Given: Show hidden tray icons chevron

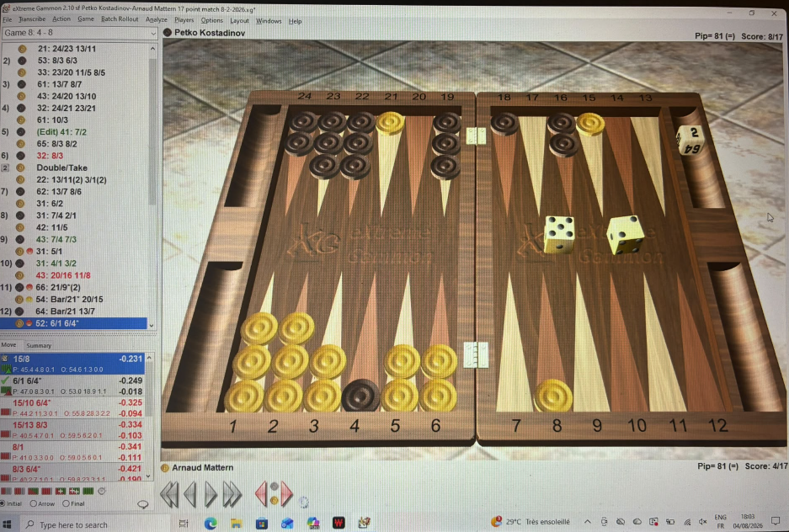Looking at the screenshot, I should click(587, 521).
